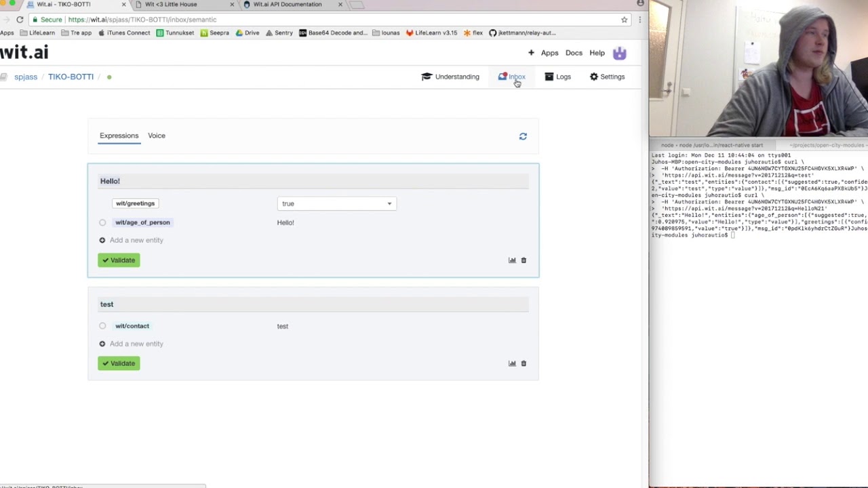Validate the test expression

click(x=119, y=363)
